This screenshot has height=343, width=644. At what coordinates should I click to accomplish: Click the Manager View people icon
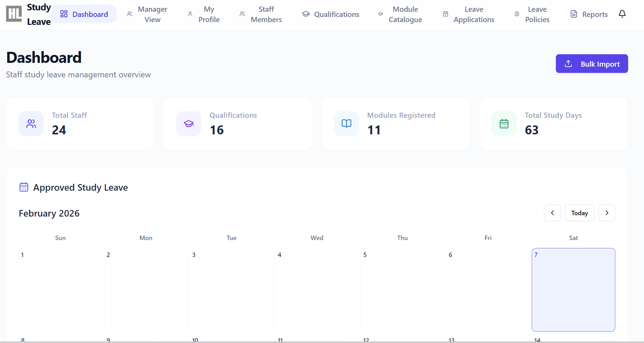130,14
